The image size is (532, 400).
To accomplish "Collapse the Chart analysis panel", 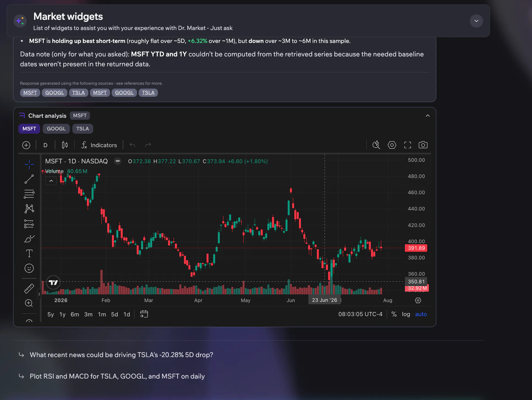I will click(427, 116).
